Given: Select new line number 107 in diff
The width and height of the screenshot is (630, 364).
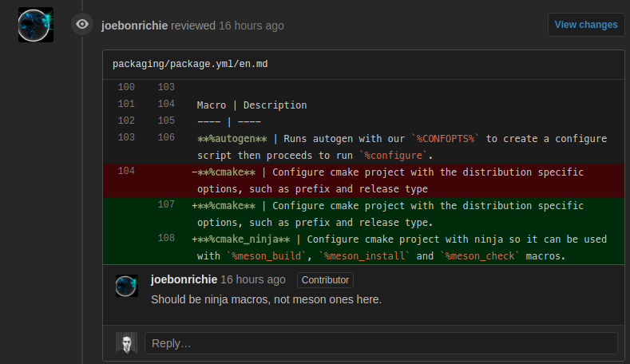Looking at the screenshot, I should click(166, 204).
